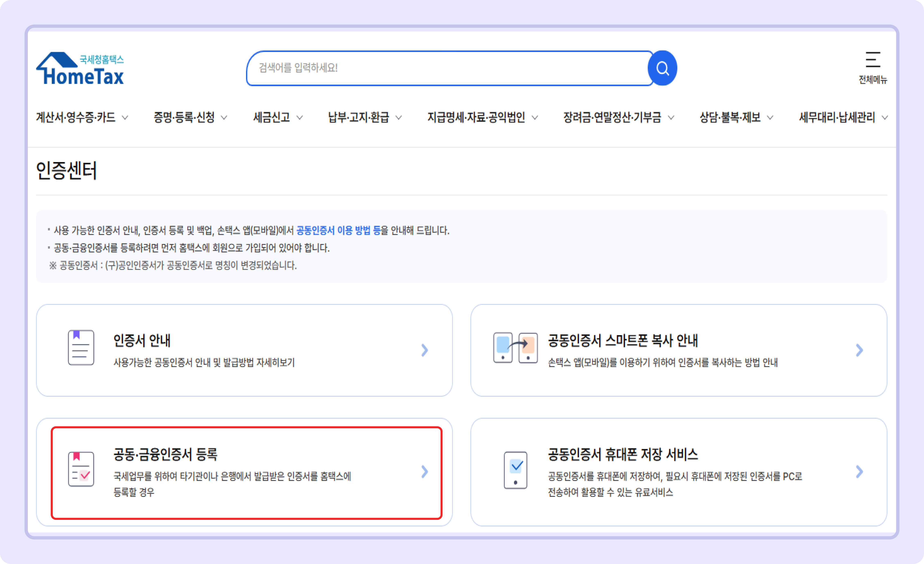This screenshot has width=924, height=564.
Task: Select the 공동·금융인증서 등록 card title
Action: pos(165,454)
